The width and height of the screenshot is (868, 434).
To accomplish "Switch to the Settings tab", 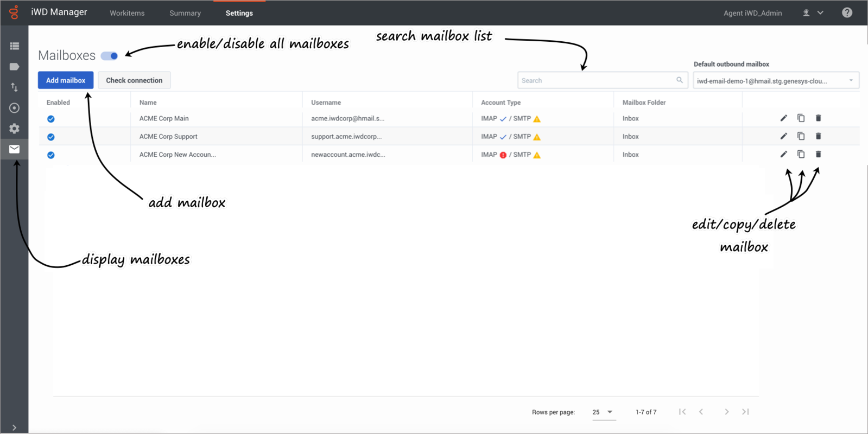I will (x=239, y=13).
